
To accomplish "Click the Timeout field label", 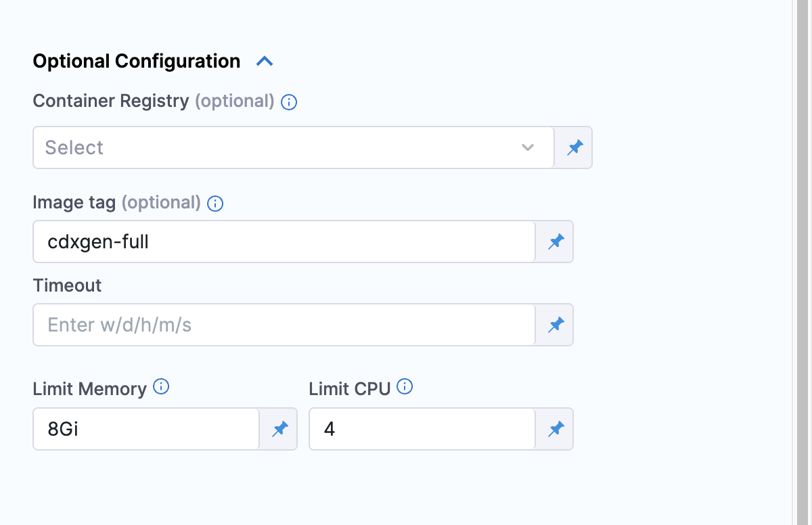I will tap(67, 286).
